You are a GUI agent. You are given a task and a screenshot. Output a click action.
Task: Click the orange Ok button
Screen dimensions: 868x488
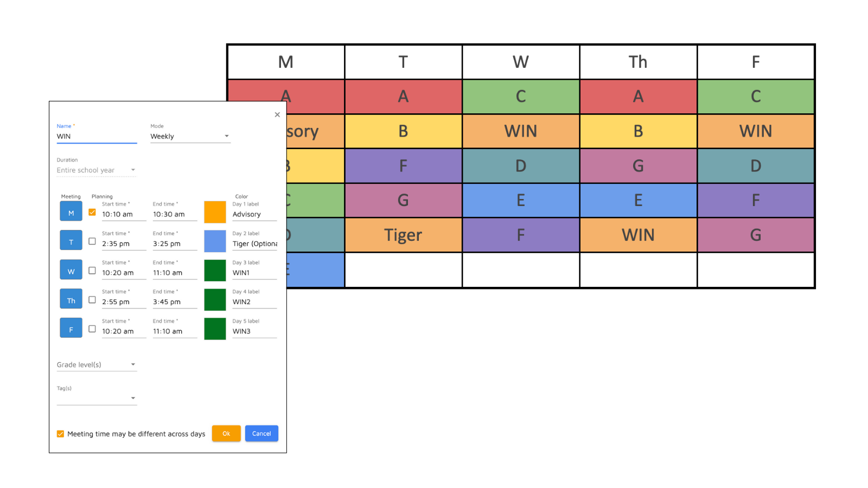(x=226, y=434)
